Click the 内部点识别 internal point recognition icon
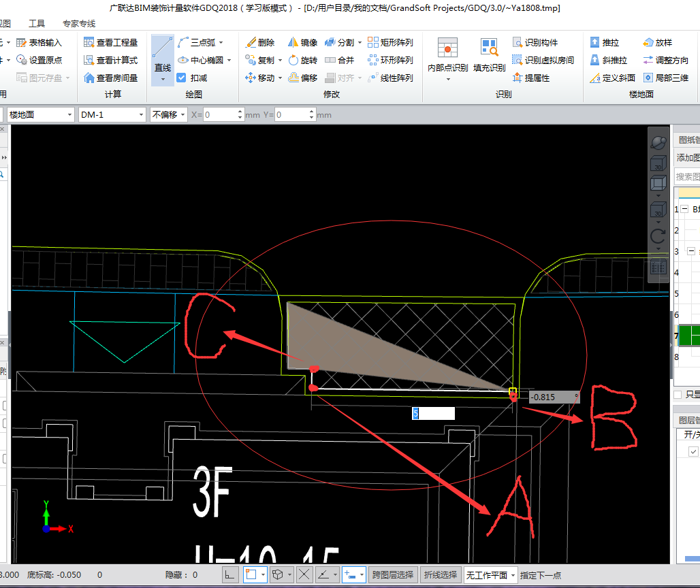 [447, 48]
